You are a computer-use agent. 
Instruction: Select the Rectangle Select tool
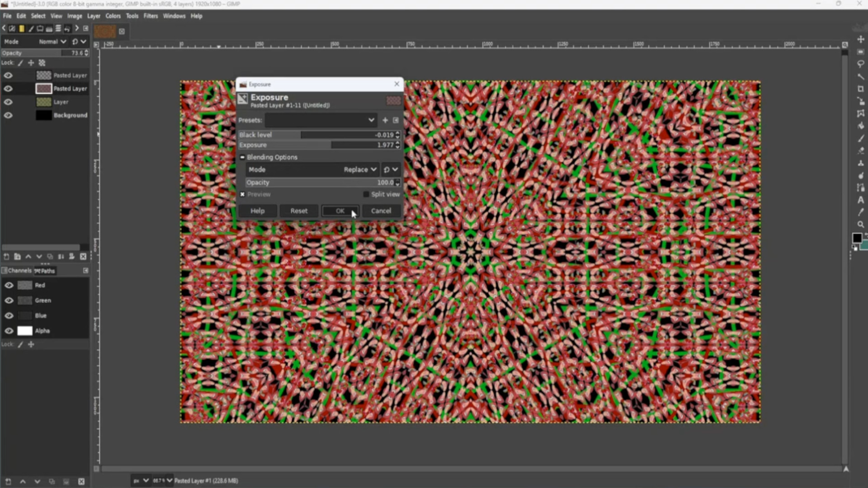tap(860, 52)
